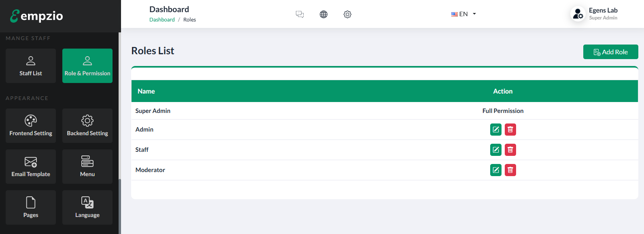Image resolution: width=644 pixels, height=234 pixels.
Task: Expand the EN language dropdown
Action: [463, 14]
